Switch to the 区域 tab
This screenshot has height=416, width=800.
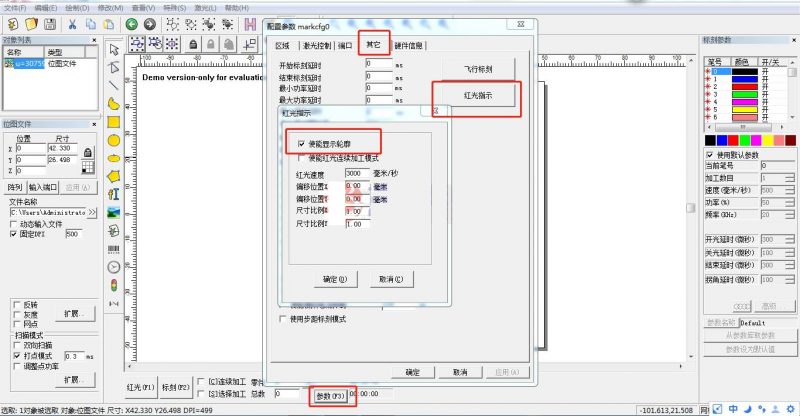tap(282, 45)
